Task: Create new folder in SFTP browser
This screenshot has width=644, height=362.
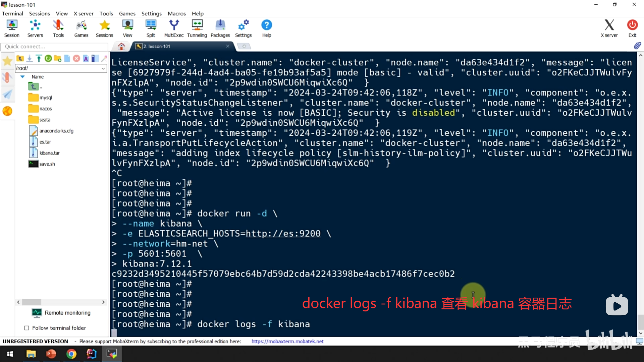Action: pyautogui.click(x=58, y=58)
